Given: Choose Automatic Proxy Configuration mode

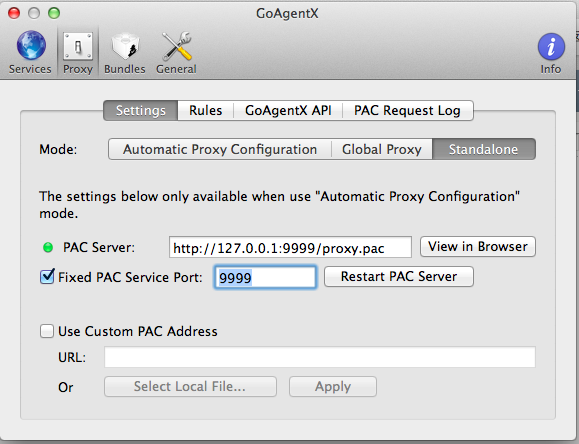Looking at the screenshot, I should click(x=220, y=149).
